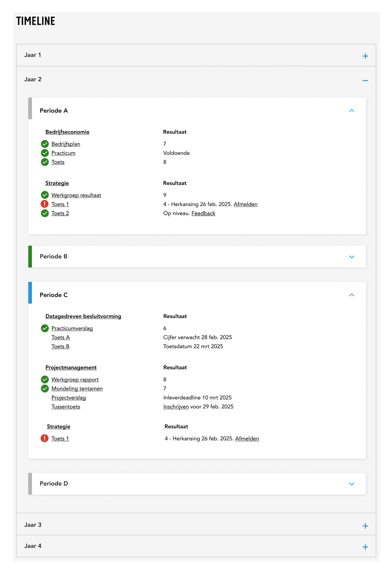
Task: Click green checkmark next to Mondeling tentamen
Action: [45, 389]
